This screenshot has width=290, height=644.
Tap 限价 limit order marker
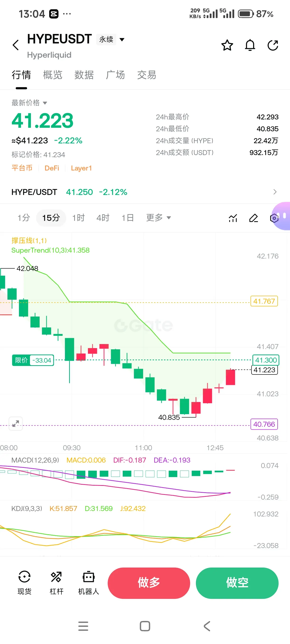pyautogui.click(x=33, y=360)
